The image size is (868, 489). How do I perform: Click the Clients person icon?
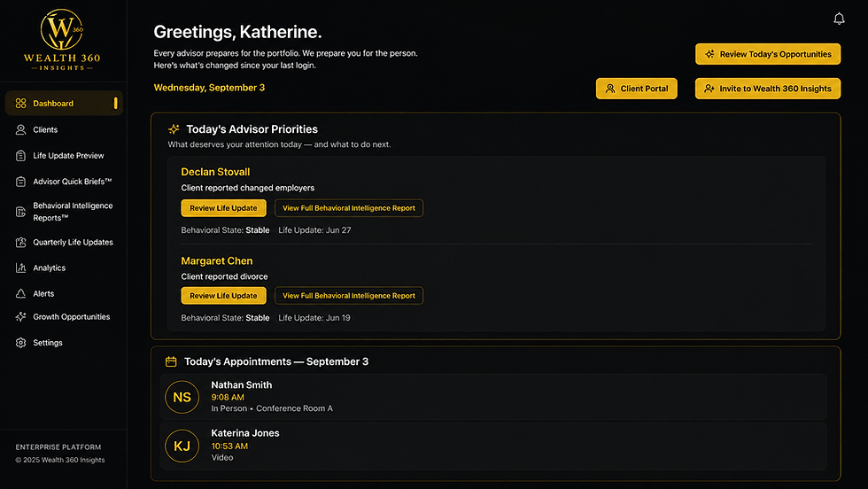(21, 129)
